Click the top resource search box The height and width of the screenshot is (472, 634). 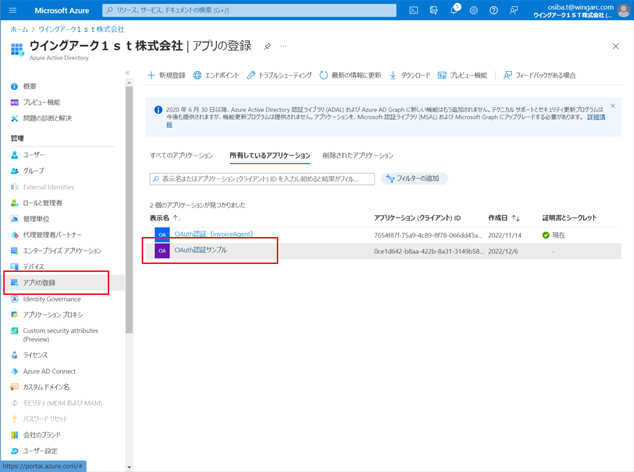click(x=249, y=11)
